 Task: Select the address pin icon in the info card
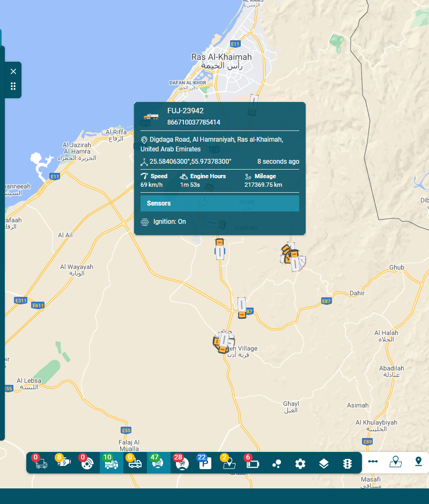[144, 140]
